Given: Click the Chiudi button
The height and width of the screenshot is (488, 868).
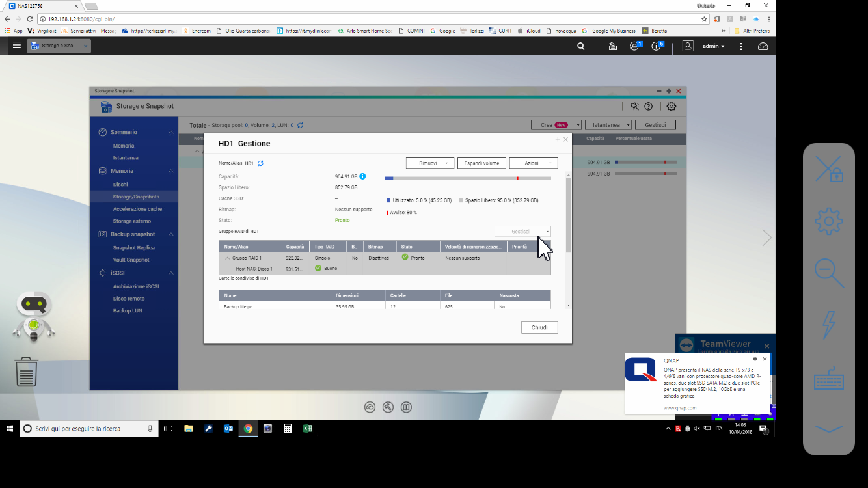Looking at the screenshot, I should [539, 327].
